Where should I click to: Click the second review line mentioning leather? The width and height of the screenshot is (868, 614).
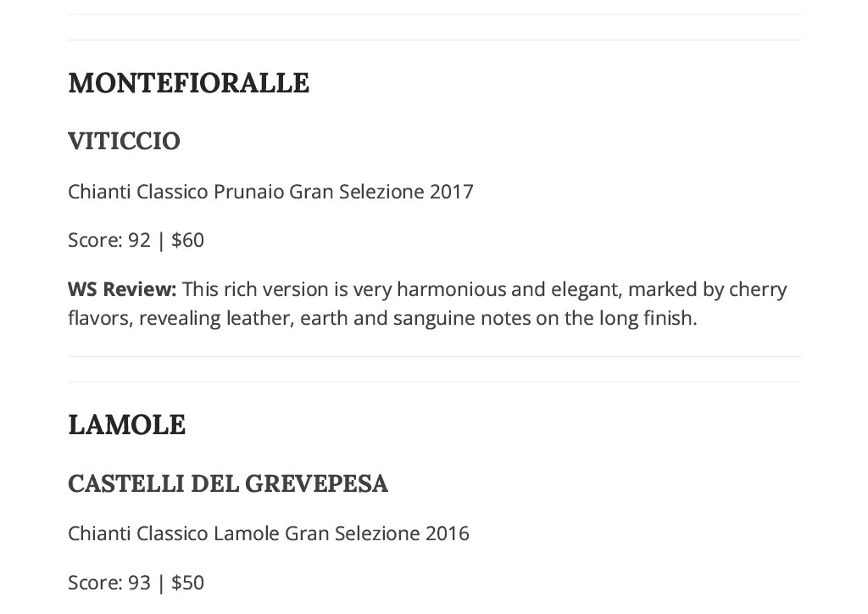382,318
